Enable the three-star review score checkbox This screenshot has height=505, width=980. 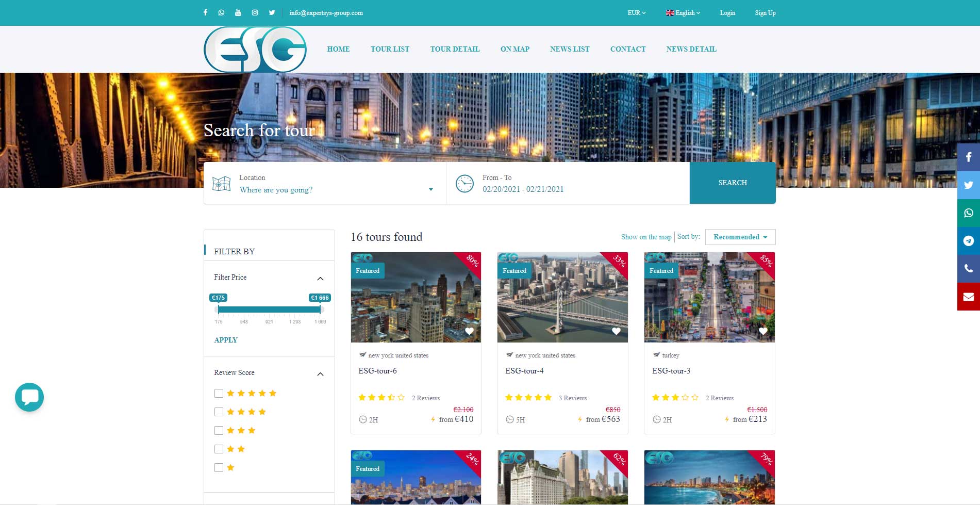(x=219, y=431)
